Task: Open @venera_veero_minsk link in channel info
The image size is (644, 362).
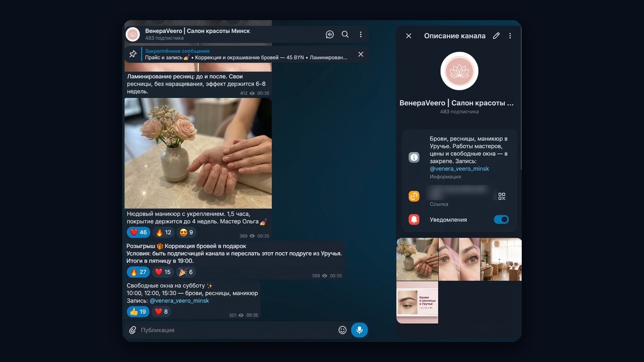Action: pos(459,169)
